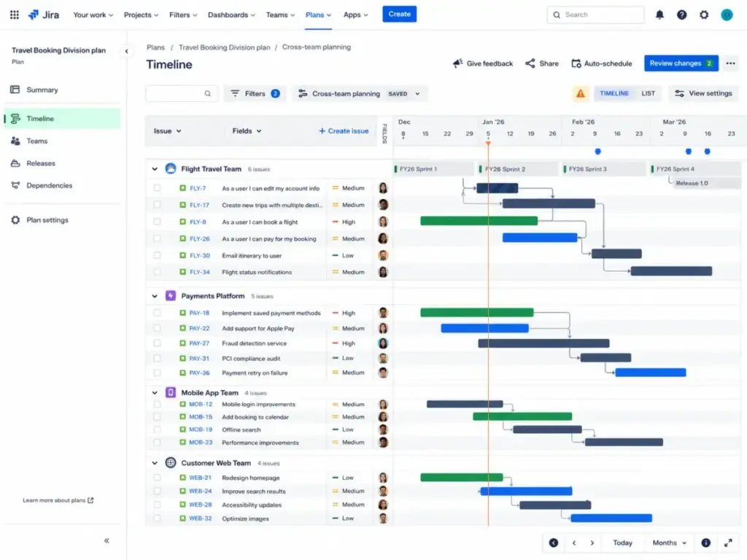Switch to the LIST view tab

pyautogui.click(x=648, y=93)
